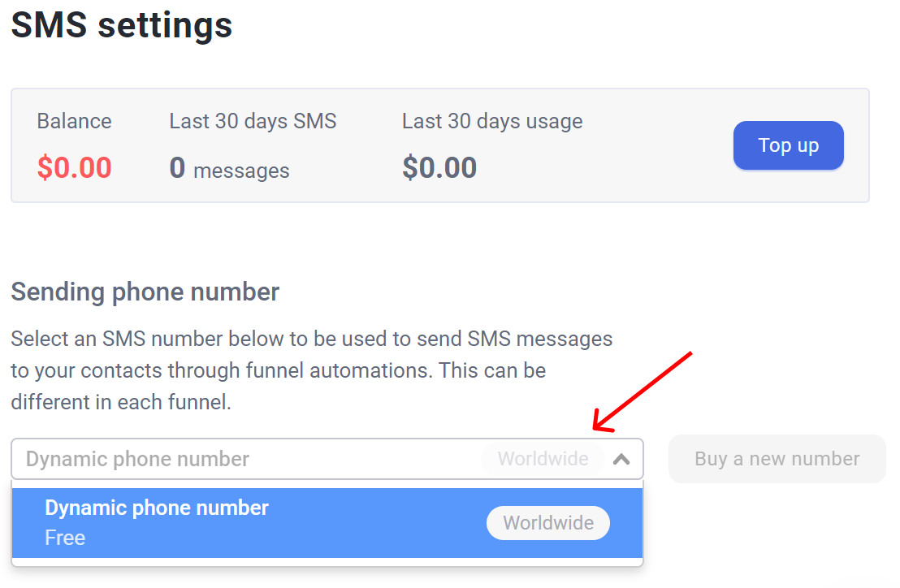Click the bold Dynamic phone number option title
Screen dimensions: 900x588
tap(157, 508)
